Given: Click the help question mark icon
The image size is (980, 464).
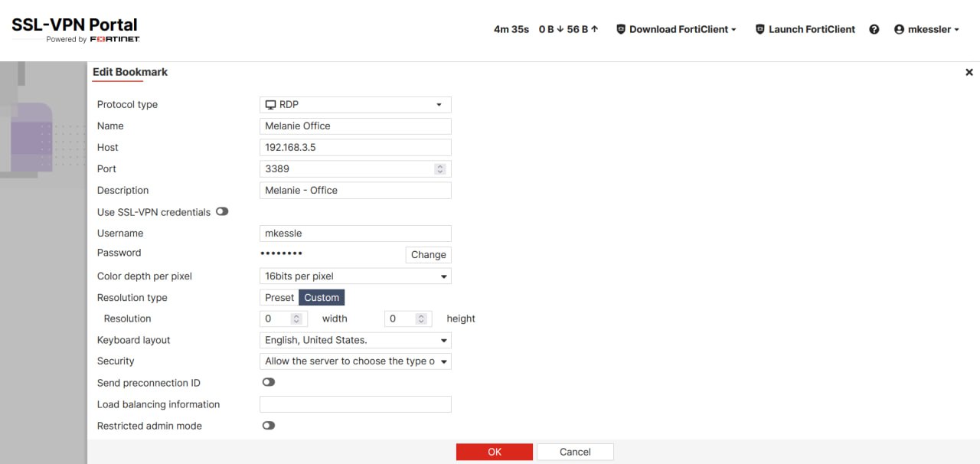Looking at the screenshot, I should pos(874,29).
